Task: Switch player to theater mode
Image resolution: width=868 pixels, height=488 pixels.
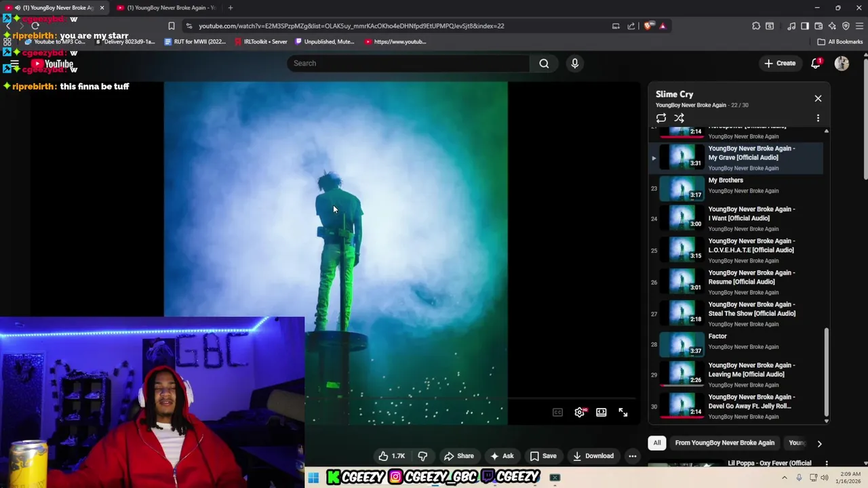Action: pyautogui.click(x=601, y=412)
